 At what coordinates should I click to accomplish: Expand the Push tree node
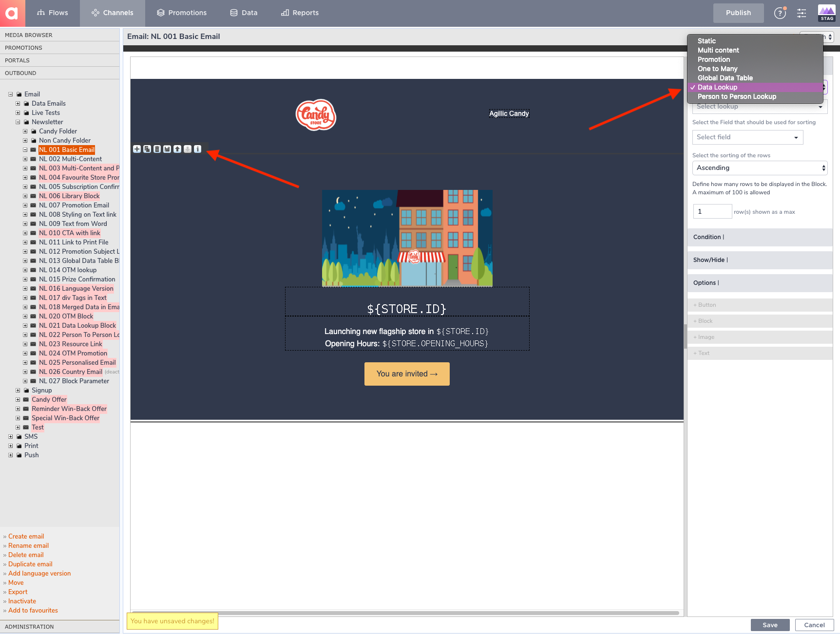11,455
